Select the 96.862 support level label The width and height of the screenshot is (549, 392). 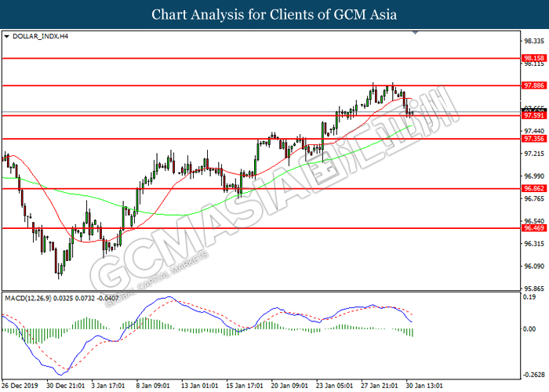(x=533, y=189)
